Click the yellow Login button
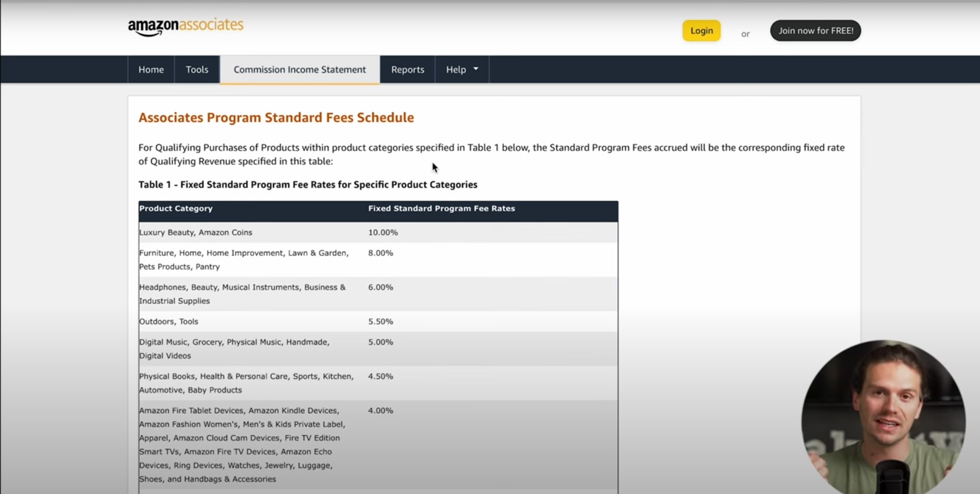 (701, 31)
